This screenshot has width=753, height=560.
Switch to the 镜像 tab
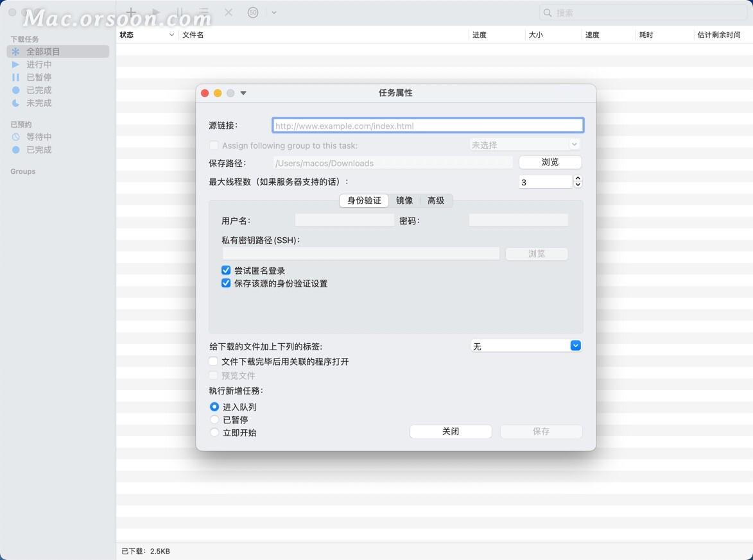(x=404, y=201)
